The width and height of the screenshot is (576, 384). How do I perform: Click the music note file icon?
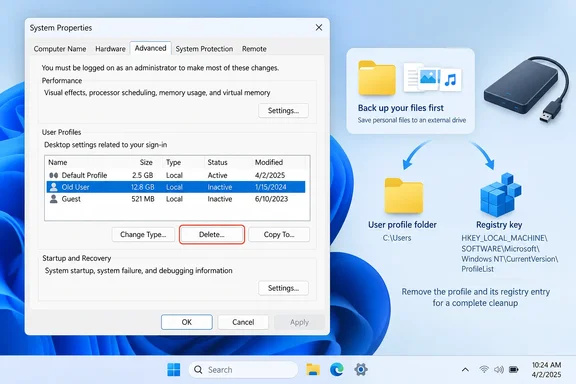click(450, 79)
